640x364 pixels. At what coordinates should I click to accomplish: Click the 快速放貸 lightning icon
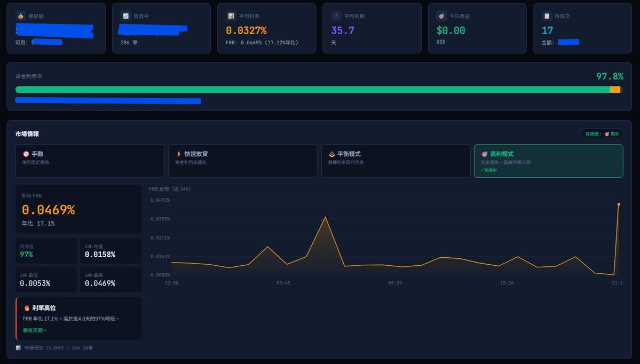pyautogui.click(x=180, y=155)
